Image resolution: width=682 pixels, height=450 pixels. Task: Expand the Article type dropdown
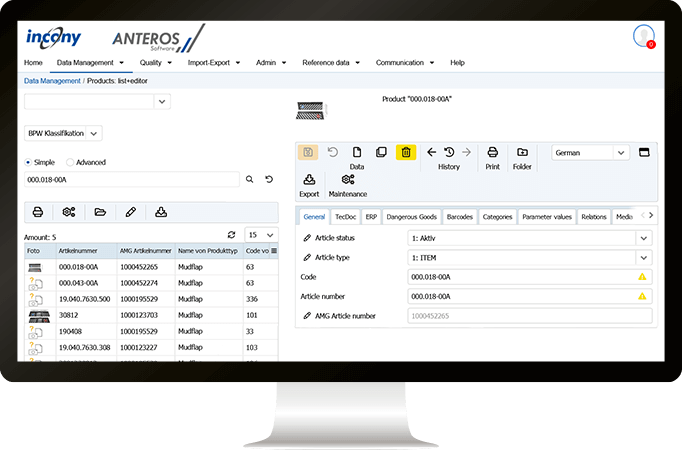tap(644, 258)
